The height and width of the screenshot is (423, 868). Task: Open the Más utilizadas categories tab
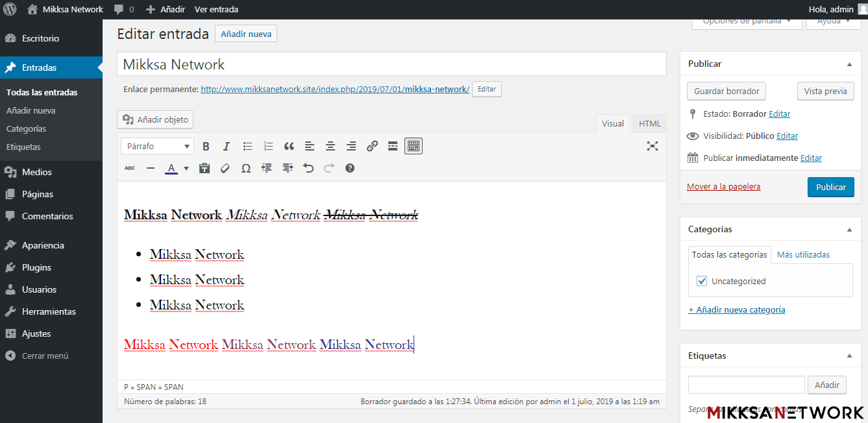point(803,255)
